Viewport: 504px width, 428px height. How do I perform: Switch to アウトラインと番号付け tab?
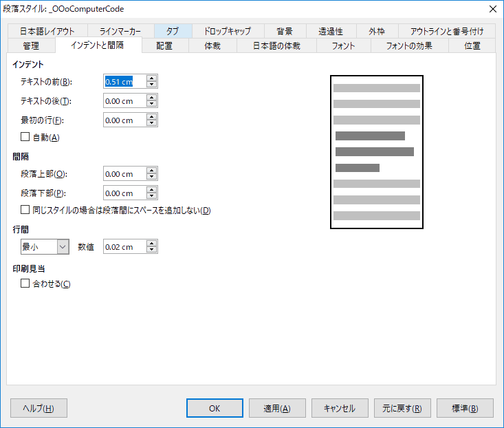pyautogui.click(x=447, y=31)
